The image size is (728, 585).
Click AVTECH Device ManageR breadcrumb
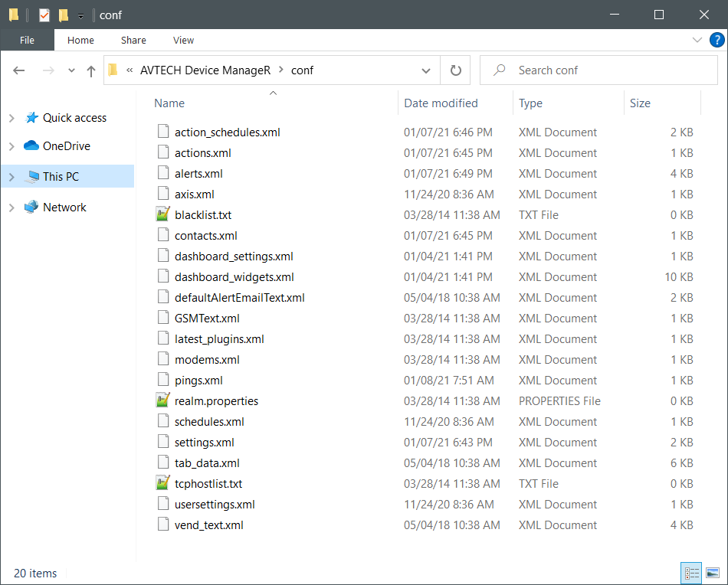tap(205, 70)
